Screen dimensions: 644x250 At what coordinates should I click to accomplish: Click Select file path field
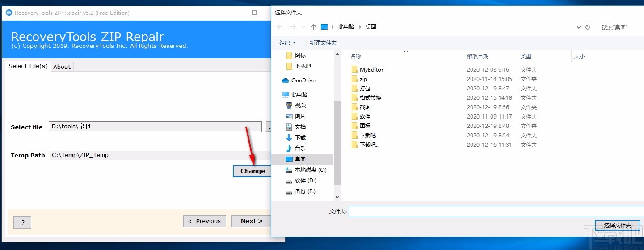(155, 127)
